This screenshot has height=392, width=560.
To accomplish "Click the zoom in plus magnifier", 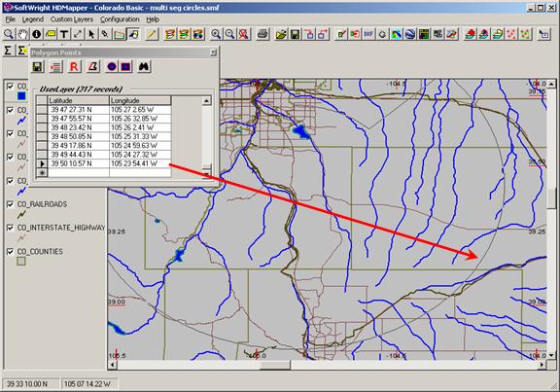I will click(216, 34).
